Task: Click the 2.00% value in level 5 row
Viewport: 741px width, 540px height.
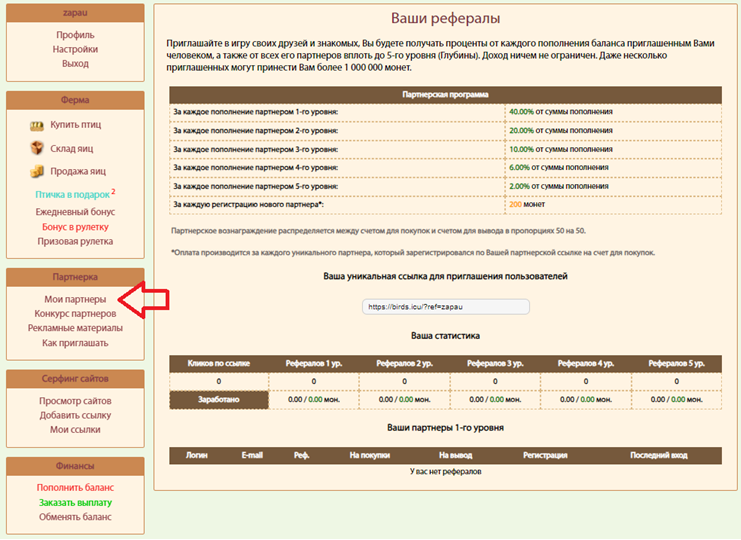Action: point(519,186)
